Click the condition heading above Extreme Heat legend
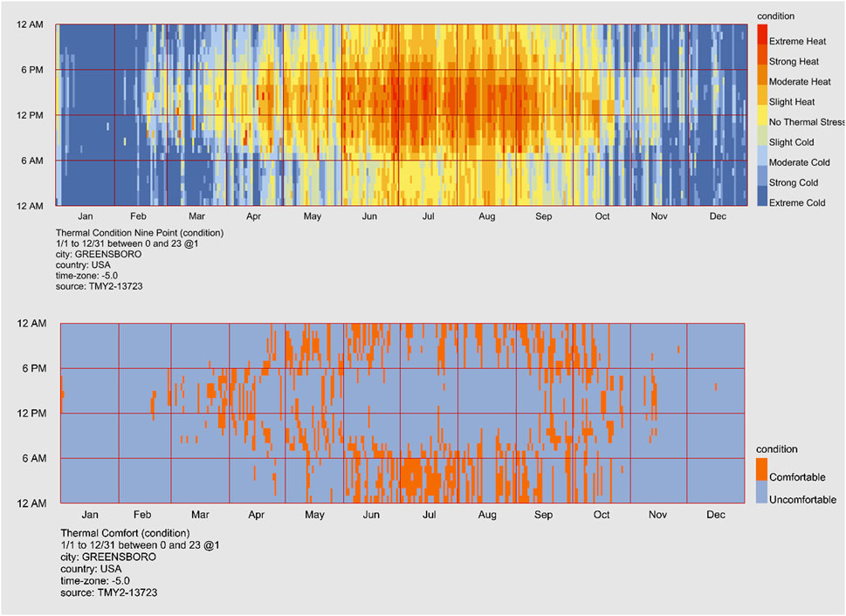The height and width of the screenshot is (616, 846). pyautogui.click(x=776, y=17)
